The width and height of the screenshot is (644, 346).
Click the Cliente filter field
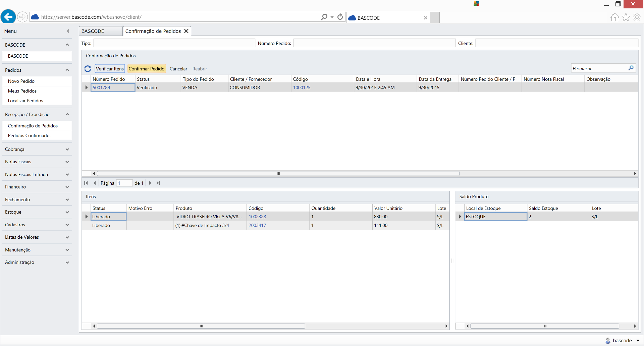click(x=557, y=43)
